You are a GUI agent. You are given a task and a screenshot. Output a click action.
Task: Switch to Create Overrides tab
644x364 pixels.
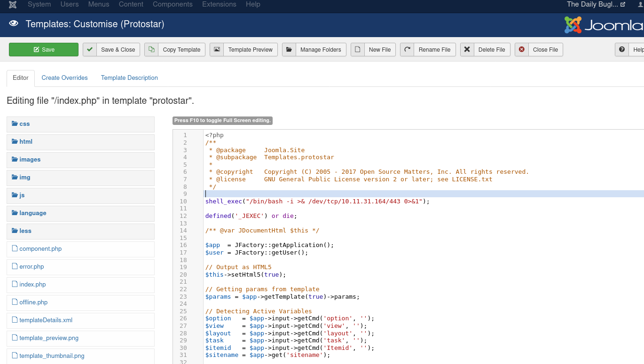pos(64,78)
